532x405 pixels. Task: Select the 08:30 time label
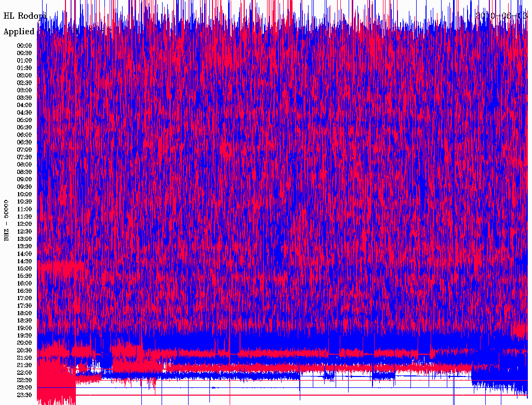(24, 172)
